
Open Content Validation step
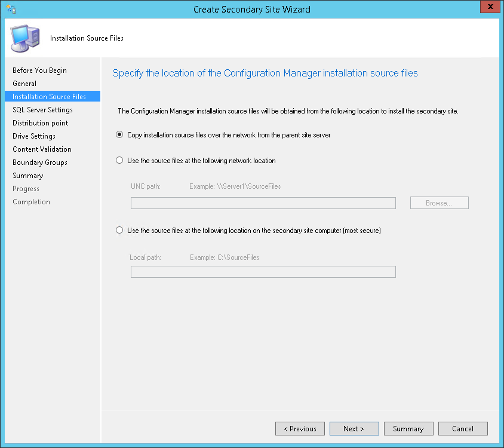pos(42,149)
